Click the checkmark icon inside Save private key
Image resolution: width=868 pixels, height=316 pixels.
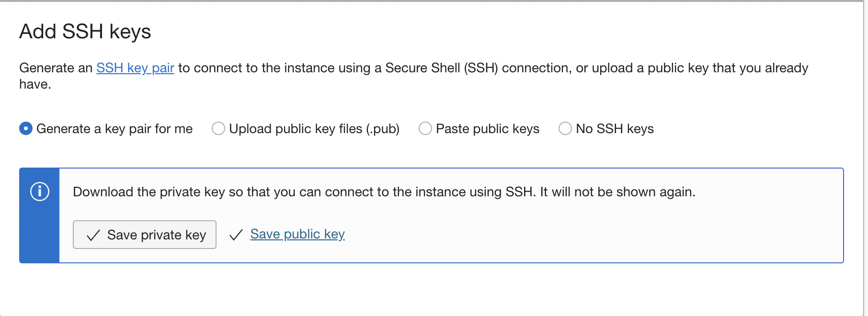(93, 235)
